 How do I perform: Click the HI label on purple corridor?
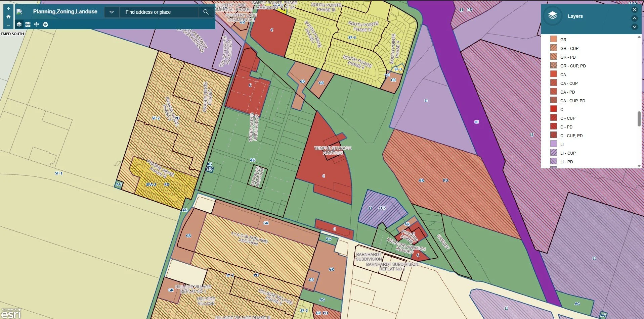tap(476, 122)
